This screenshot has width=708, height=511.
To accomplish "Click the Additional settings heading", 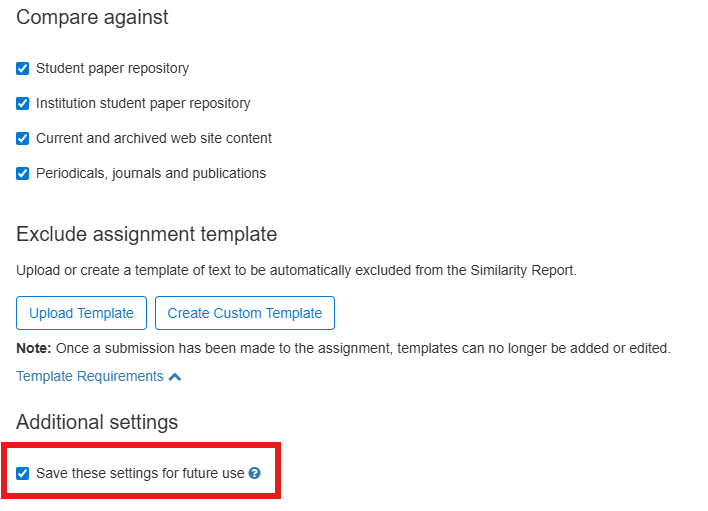I will coord(97,421).
